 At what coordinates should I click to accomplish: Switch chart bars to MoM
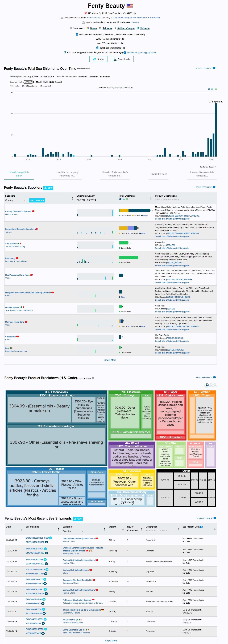pyautogui.click(x=46, y=82)
